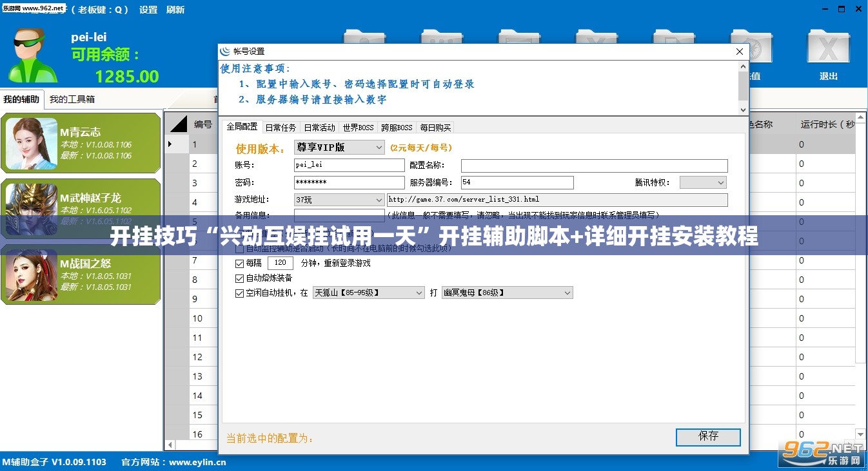Image resolution: width=868 pixels, height=471 pixels.
Task: Toggle the 空闲自动挂机 checkbox
Action: (x=240, y=293)
